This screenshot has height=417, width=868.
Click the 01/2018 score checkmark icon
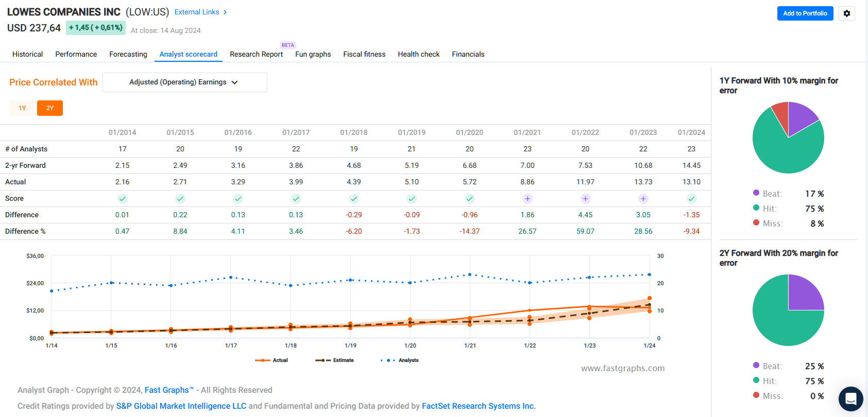pos(353,199)
